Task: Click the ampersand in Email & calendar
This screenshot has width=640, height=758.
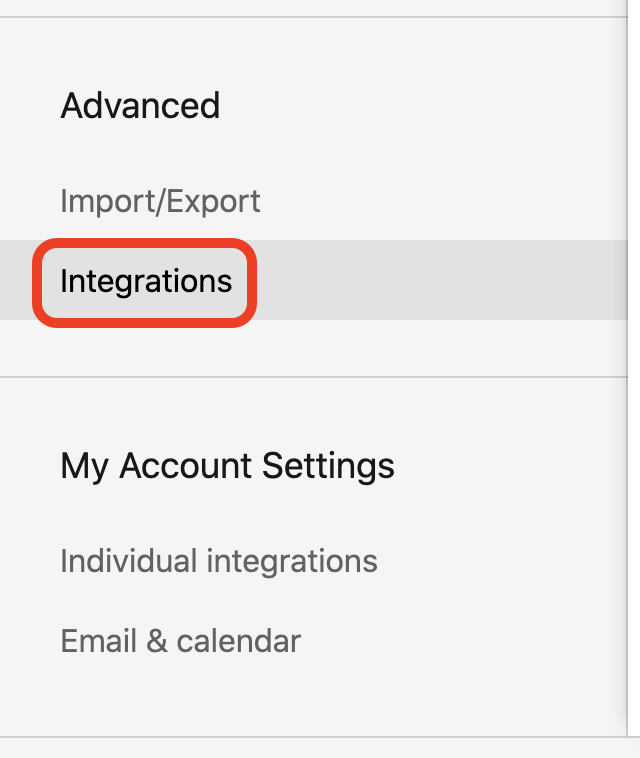Action: tap(157, 641)
